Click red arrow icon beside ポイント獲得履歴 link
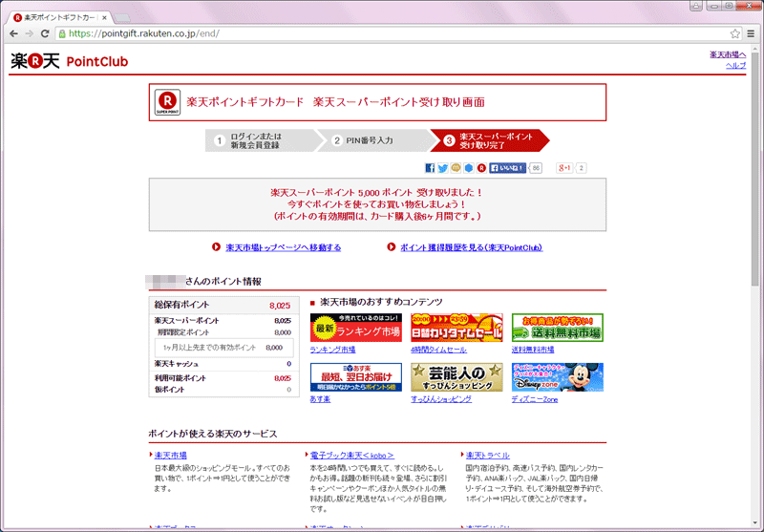Viewport: 764px width, 532px height. coord(391,247)
